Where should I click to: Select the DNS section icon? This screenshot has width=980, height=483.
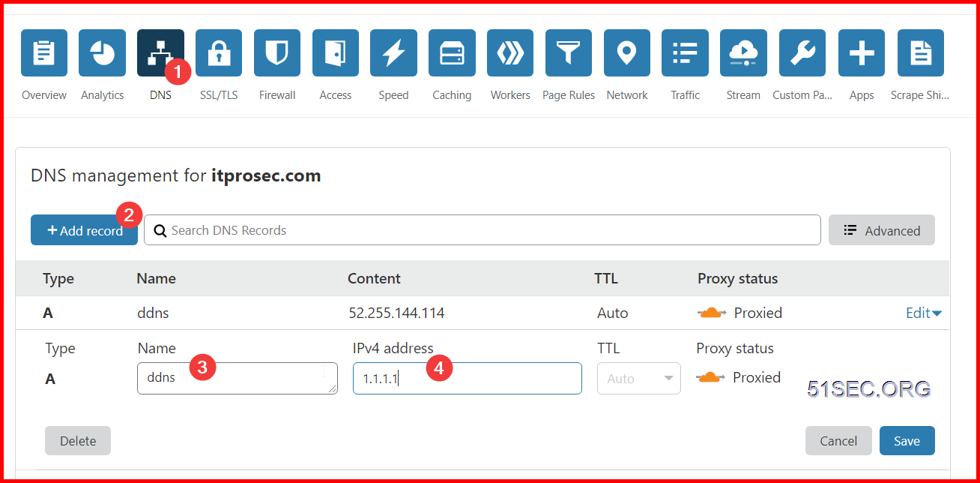(x=160, y=52)
